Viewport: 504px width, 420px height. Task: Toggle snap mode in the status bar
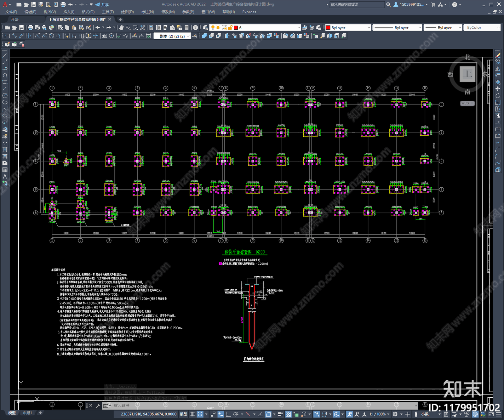[x=200, y=414]
